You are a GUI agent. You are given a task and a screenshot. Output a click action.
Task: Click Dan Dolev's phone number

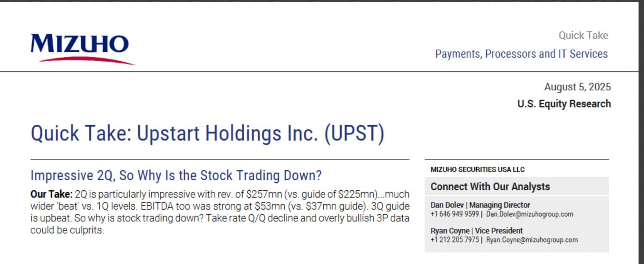coord(455,214)
